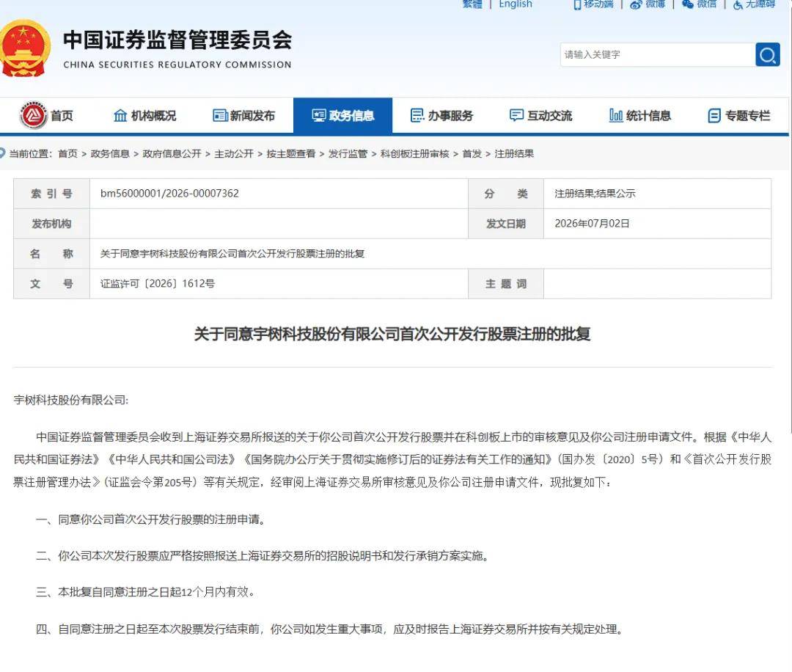Click the location pin icon before 当前位置
Viewport: 792px width, 672px height.
(x=2, y=153)
